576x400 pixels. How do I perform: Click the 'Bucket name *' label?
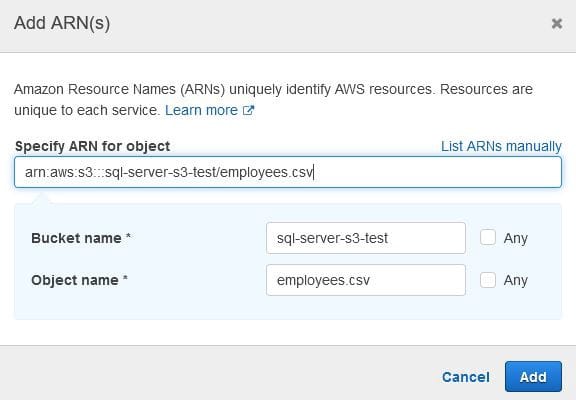[81, 238]
